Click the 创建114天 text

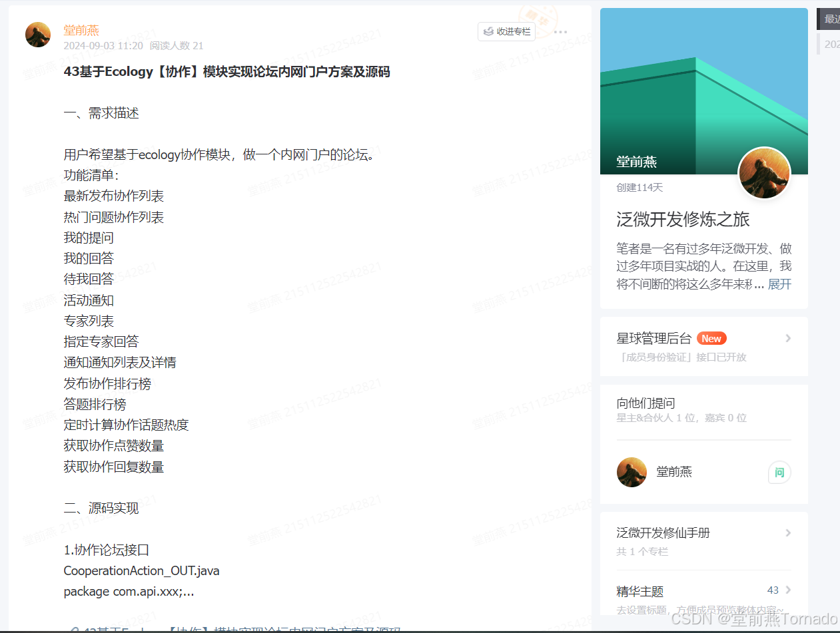(639, 188)
